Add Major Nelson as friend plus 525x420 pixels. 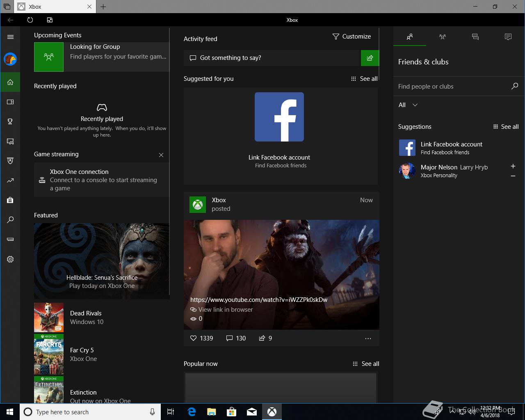(513, 166)
